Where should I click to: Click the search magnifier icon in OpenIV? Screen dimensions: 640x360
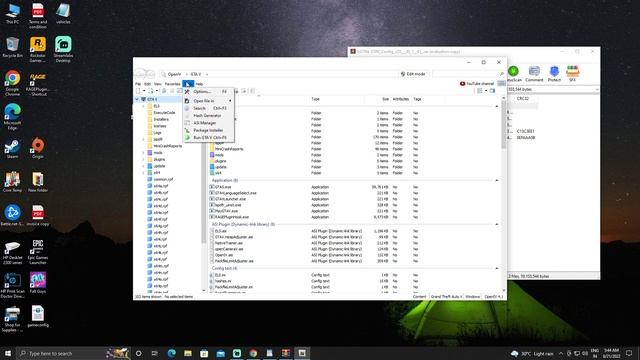[x=502, y=74]
